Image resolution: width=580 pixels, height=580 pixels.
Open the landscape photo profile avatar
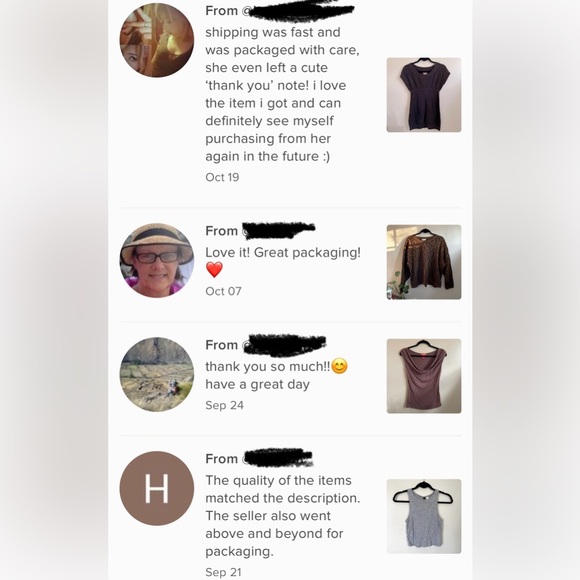(x=156, y=374)
